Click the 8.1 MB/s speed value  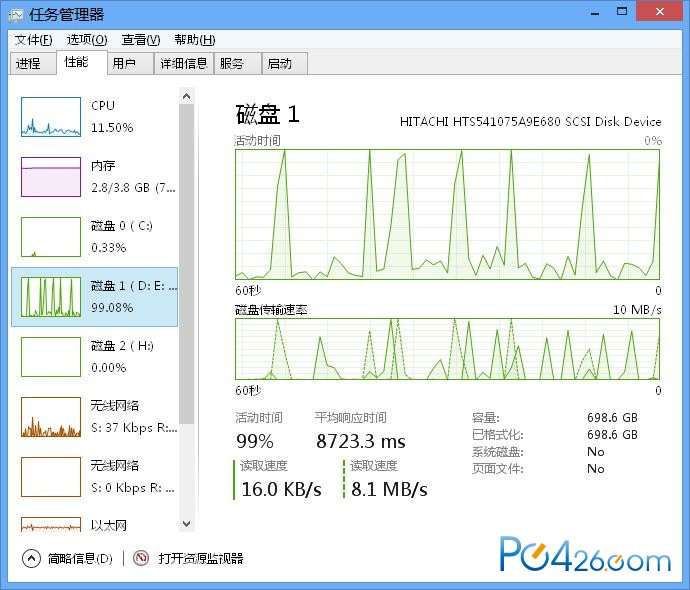pos(389,489)
